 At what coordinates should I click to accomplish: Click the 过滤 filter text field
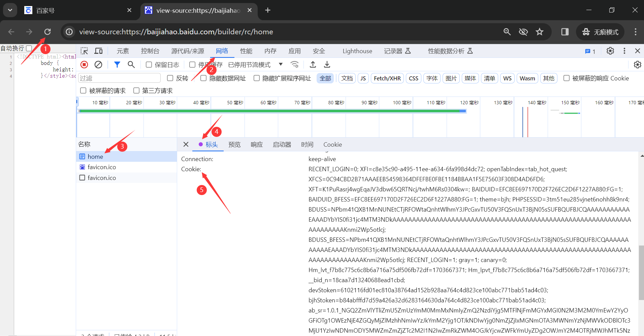tap(119, 78)
